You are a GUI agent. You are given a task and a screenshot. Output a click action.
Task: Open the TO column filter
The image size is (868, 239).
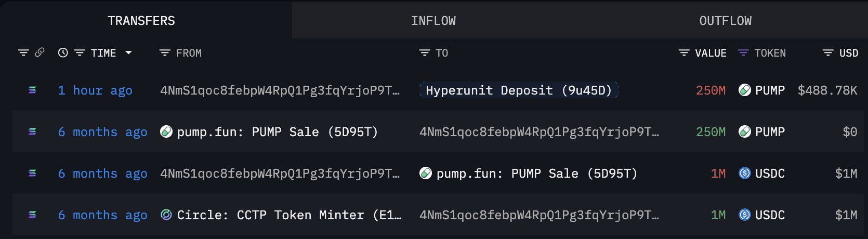(x=425, y=53)
